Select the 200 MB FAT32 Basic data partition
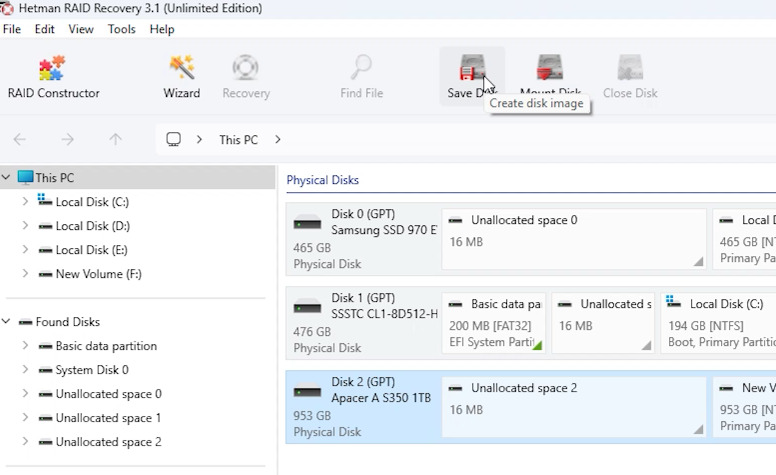 pyautogui.click(x=494, y=323)
